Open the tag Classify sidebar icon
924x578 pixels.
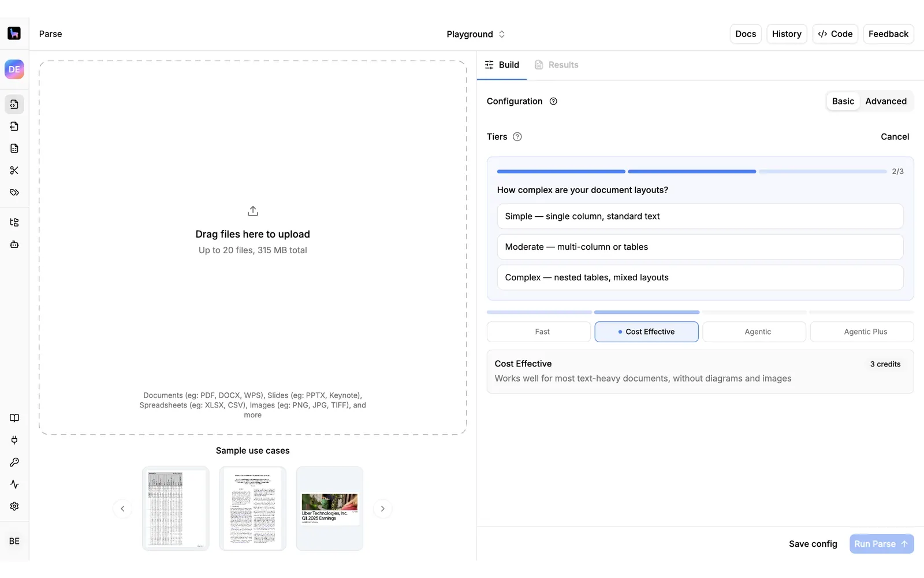click(x=14, y=192)
